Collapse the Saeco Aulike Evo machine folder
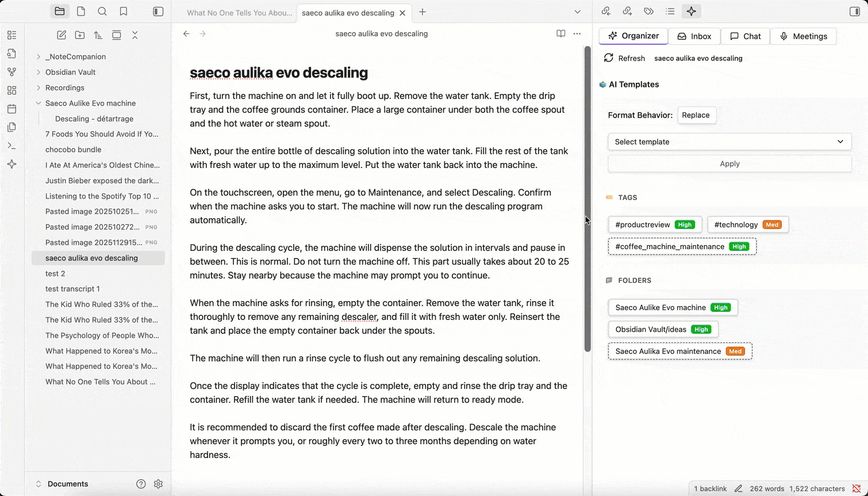This screenshot has width=868, height=496. (39, 104)
